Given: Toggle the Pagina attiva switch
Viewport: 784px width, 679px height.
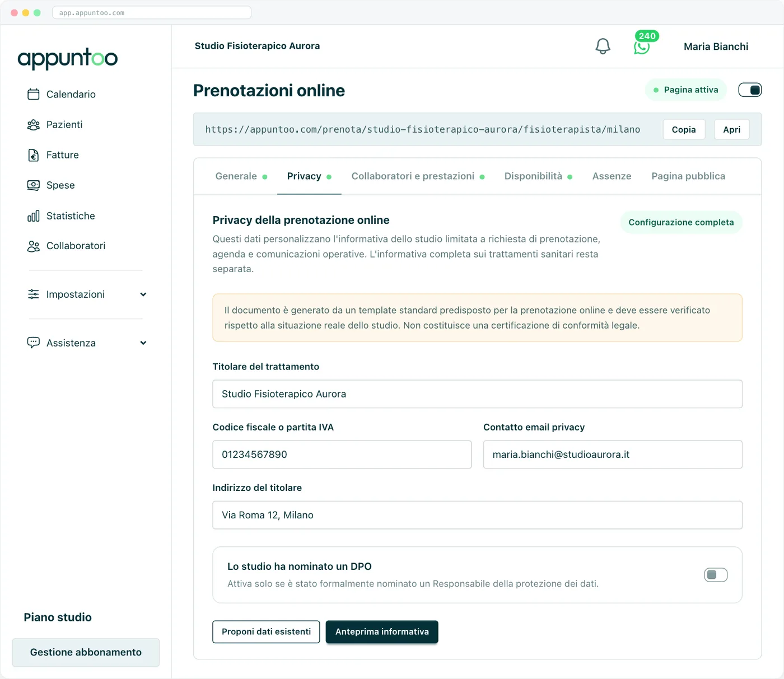Looking at the screenshot, I should pos(750,90).
